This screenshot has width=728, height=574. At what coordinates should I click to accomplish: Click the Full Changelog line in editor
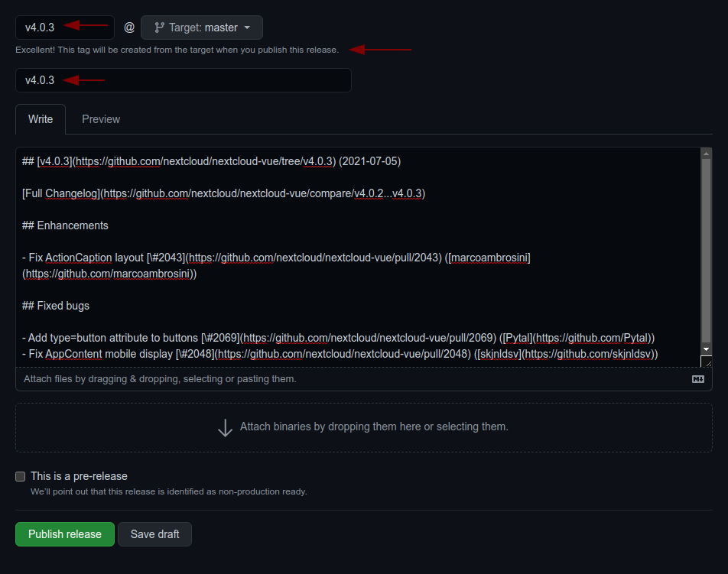click(223, 193)
